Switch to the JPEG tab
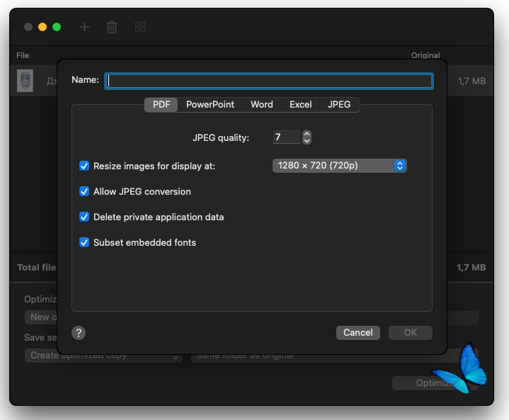Image resolution: width=509 pixels, height=420 pixels. point(339,105)
